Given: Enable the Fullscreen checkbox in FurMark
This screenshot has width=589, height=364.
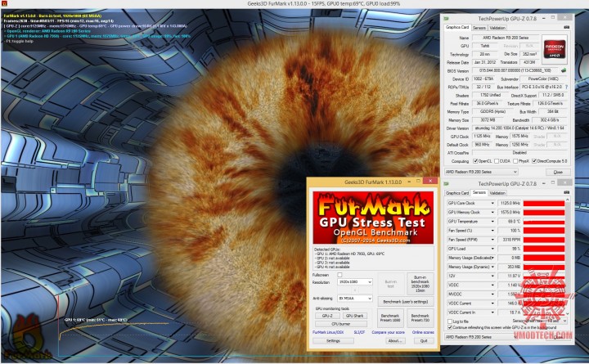Looking at the screenshot, I should [339, 275].
